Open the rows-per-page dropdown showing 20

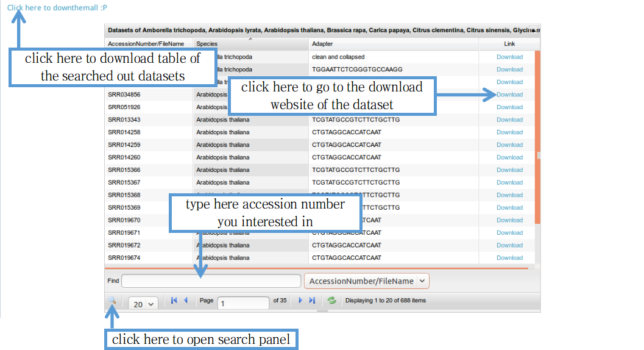pyautogui.click(x=144, y=304)
